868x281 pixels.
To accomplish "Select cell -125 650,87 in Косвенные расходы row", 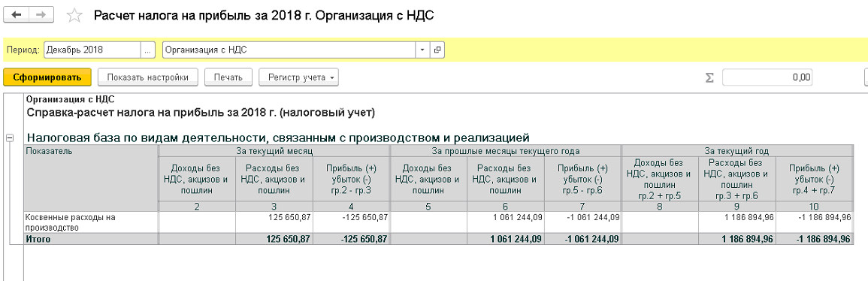I will tap(352, 222).
